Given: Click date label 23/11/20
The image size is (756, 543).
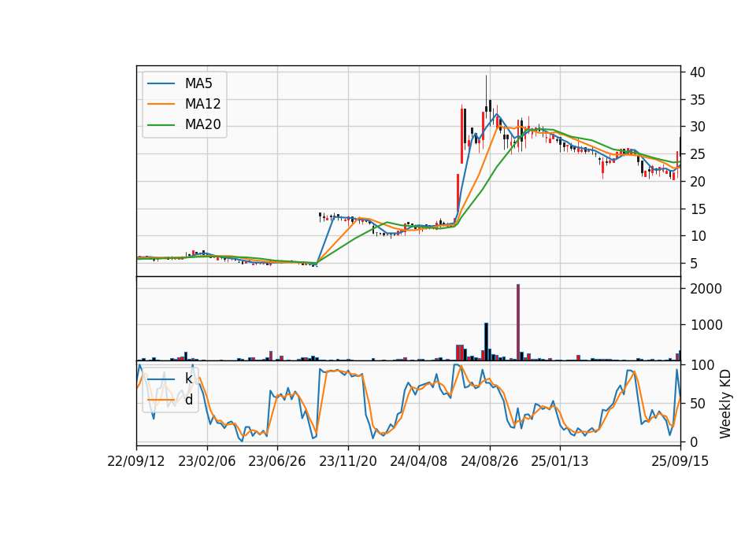Looking at the screenshot, I should click(x=348, y=462).
